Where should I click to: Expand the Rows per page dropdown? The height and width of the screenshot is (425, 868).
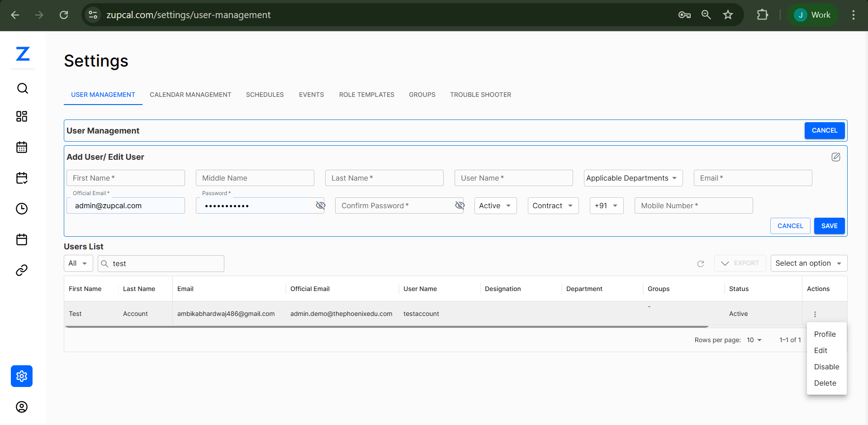tap(754, 340)
